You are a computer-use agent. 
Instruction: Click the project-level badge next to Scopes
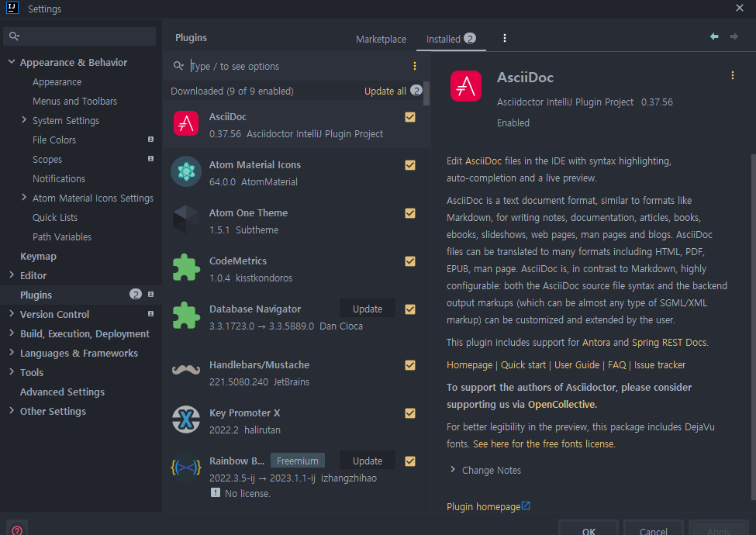(151, 159)
